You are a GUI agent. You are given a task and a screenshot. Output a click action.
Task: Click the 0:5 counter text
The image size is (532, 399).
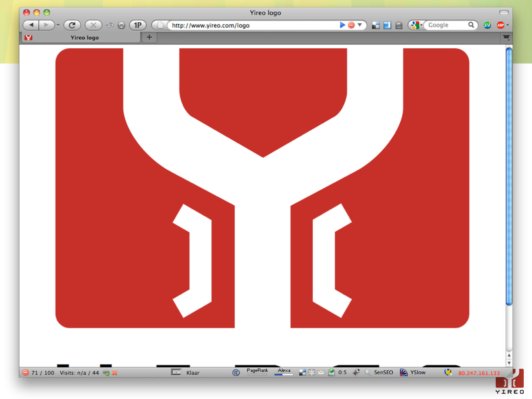(342, 373)
